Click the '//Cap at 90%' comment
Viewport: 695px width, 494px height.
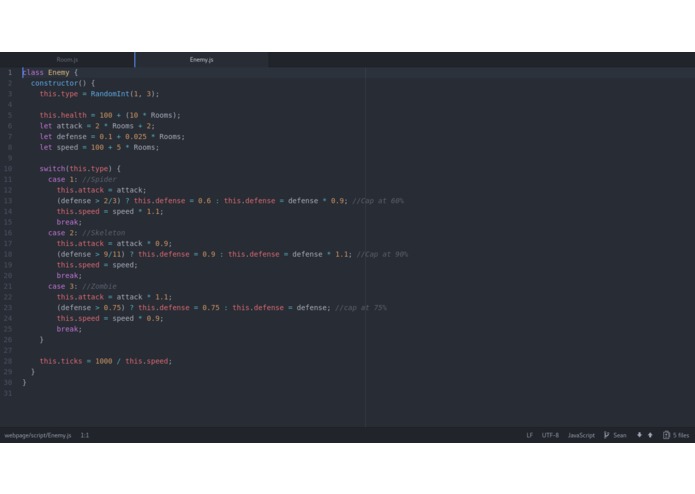(382, 254)
